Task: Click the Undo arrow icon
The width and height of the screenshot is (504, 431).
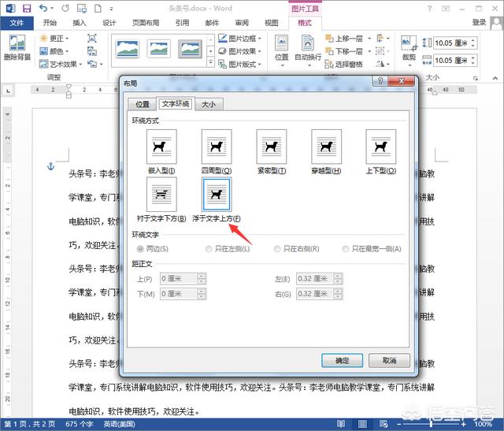Action: tap(43, 8)
